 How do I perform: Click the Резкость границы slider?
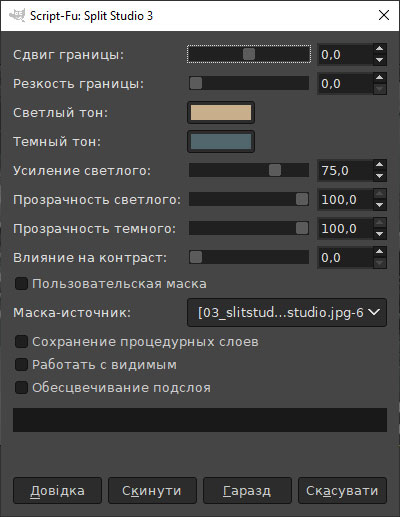249,83
